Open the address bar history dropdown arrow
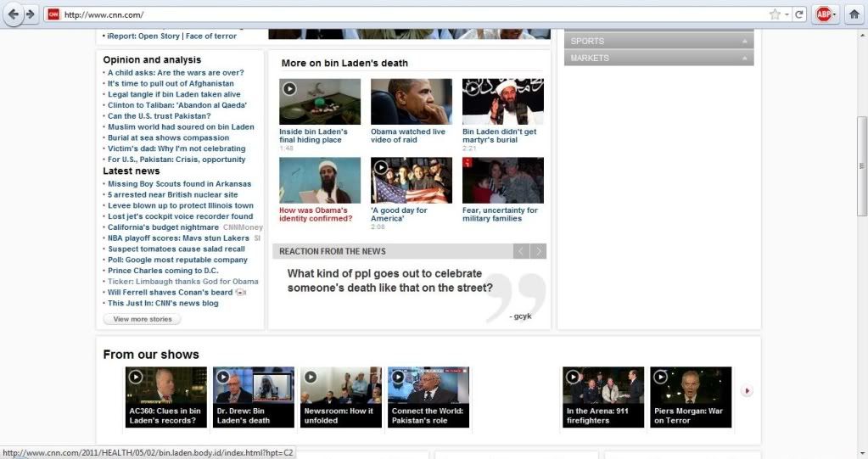 click(x=787, y=14)
